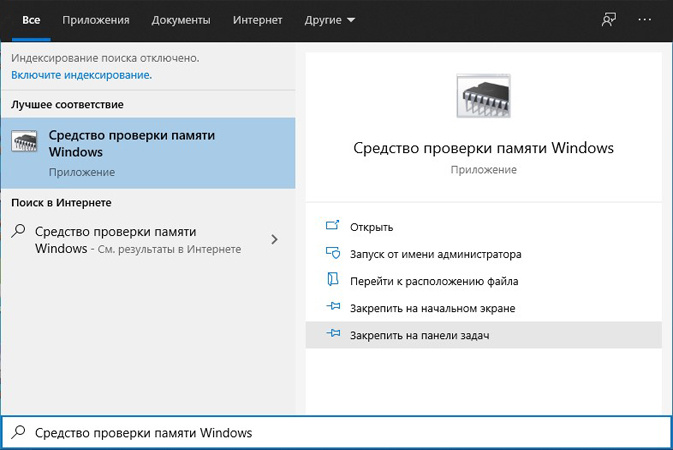Click the large memory chip app icon
The width and height of the screenshot is (673, 450).
click(x=483, y=96)
